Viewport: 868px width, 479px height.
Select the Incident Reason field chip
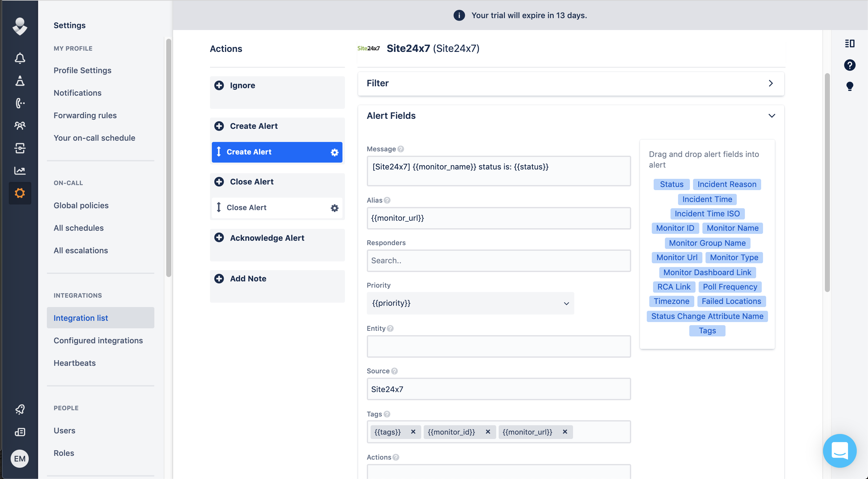coord(726,184)
